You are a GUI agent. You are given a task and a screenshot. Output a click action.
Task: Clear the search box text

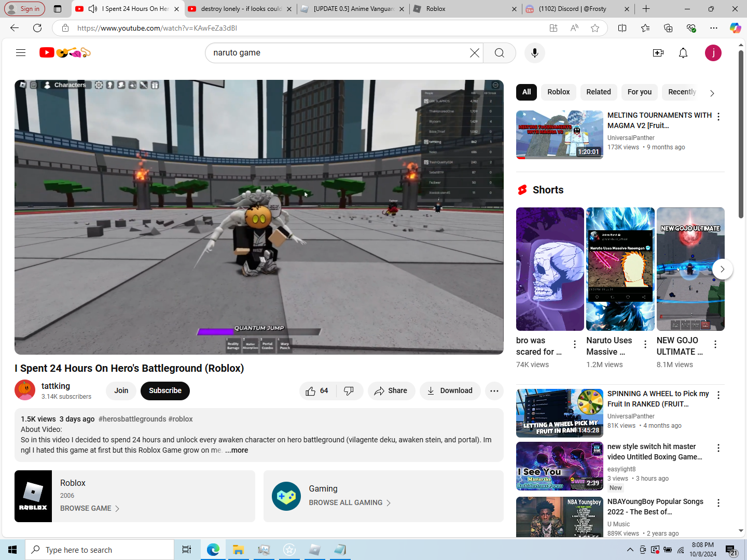(474, 53)
